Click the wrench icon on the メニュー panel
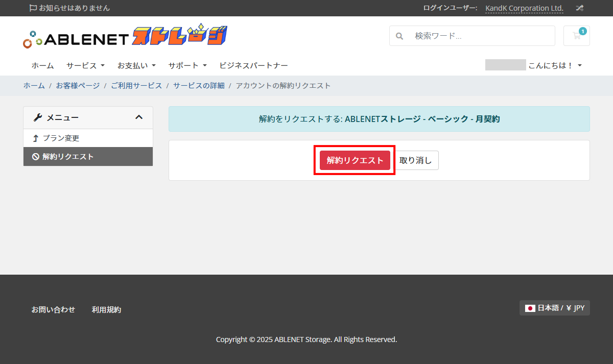 [x=37, y=117]
